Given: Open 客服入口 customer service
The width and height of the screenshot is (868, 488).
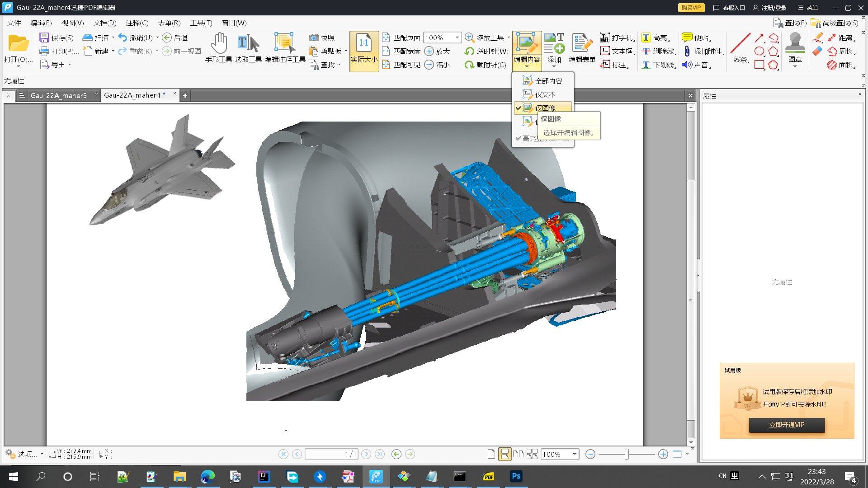Looking at the screenshot, I should [x=729, y=8].
